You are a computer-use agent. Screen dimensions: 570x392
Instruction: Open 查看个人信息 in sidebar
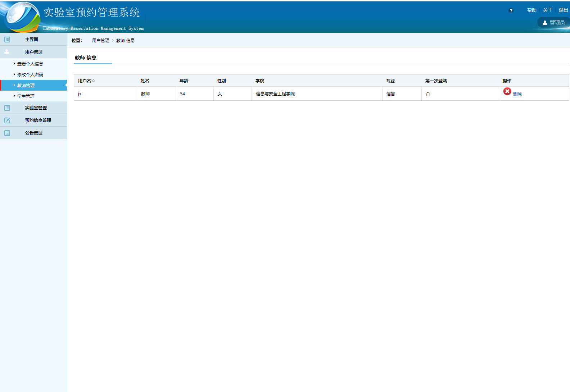click(x=30, y=64)
